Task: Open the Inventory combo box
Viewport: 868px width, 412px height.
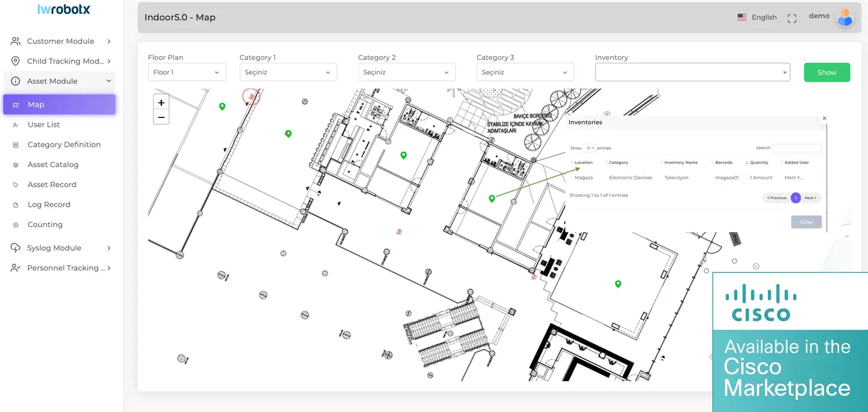Action: point(692,72)
